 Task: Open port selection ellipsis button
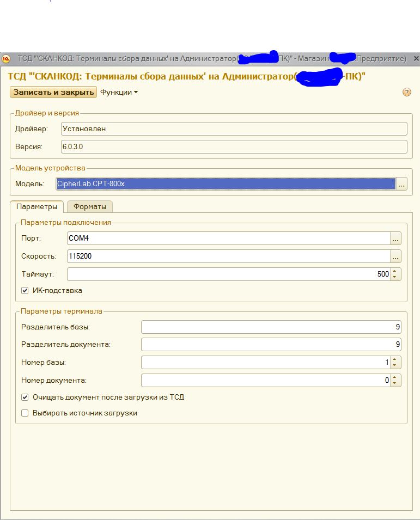click(x=395, y=238)
